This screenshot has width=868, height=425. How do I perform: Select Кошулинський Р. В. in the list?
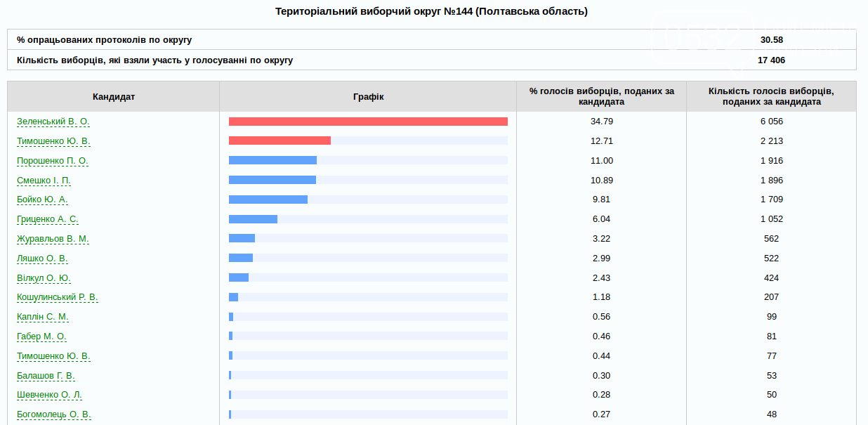[x=58, y=297]
